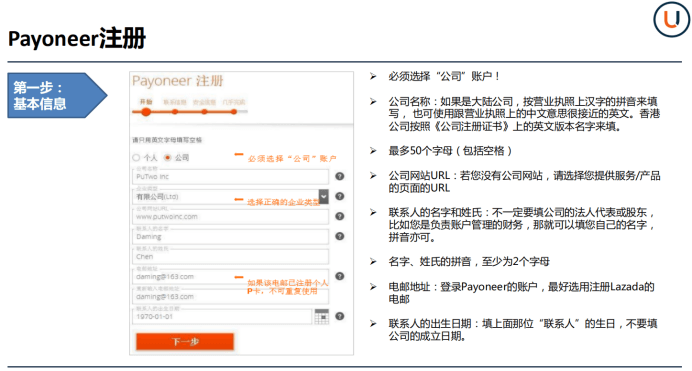Click help icon beside 有限公司(Ltd) dropdown
The image size is (692, 371).
click(x=339, y=196)
